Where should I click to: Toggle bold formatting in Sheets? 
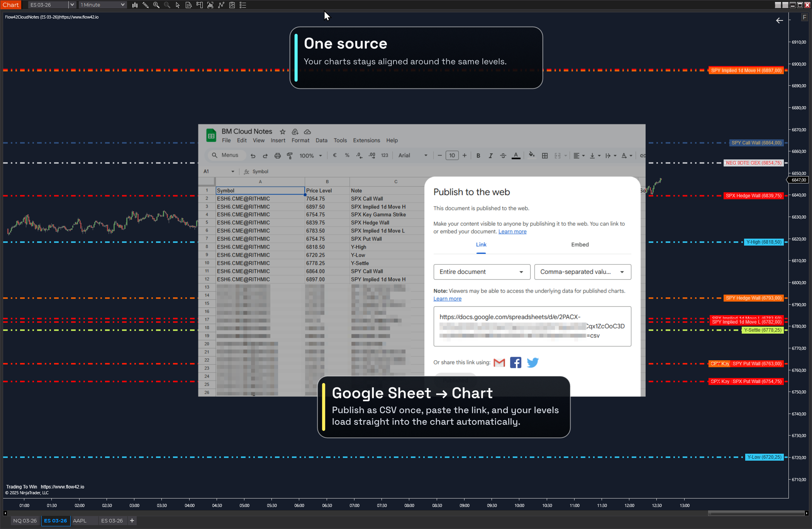point(478,156)
